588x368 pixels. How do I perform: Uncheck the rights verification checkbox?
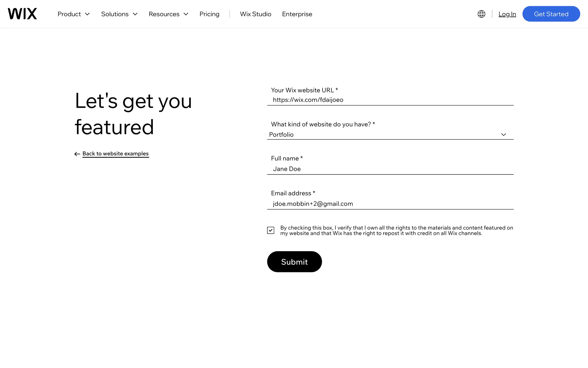(x=271, y=230)
